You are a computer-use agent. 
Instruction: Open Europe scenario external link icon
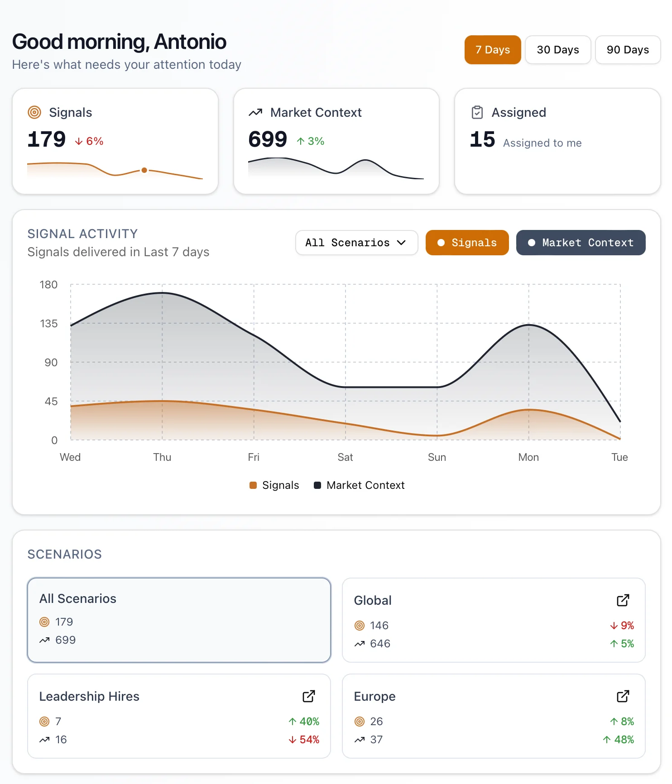point(623,696)
